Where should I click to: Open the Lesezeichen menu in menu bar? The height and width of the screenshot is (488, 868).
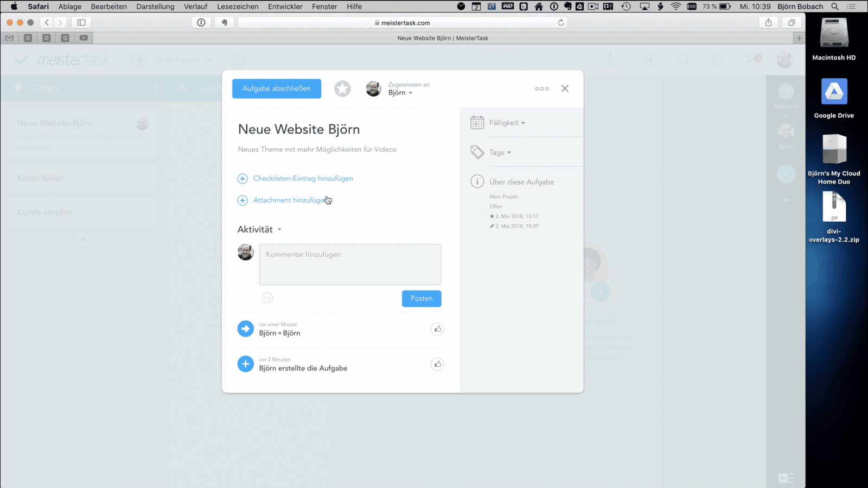point(238,7)
